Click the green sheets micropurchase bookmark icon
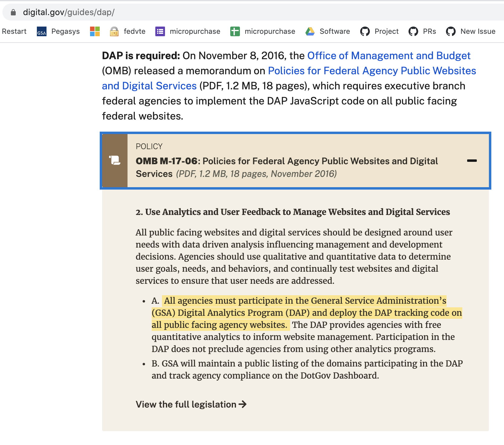The height and width of the screenshot is (445, 504). click(x=235, y=31)
